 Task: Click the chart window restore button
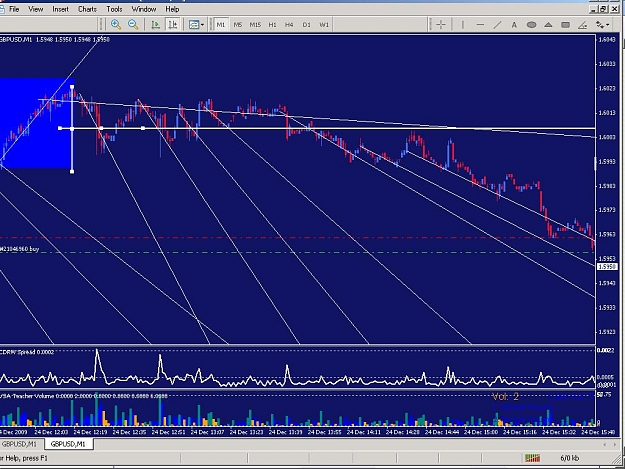click(x=604, y=9)
